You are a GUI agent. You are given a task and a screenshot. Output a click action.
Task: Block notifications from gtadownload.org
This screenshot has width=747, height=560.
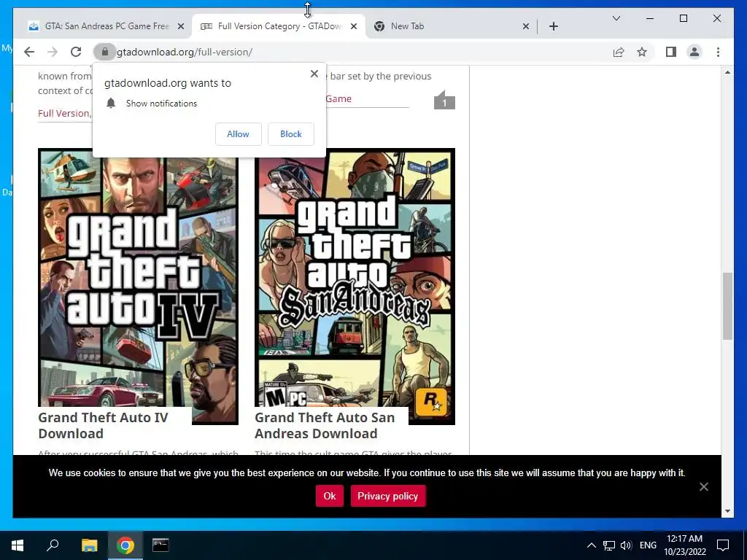(x=290, y=134)
